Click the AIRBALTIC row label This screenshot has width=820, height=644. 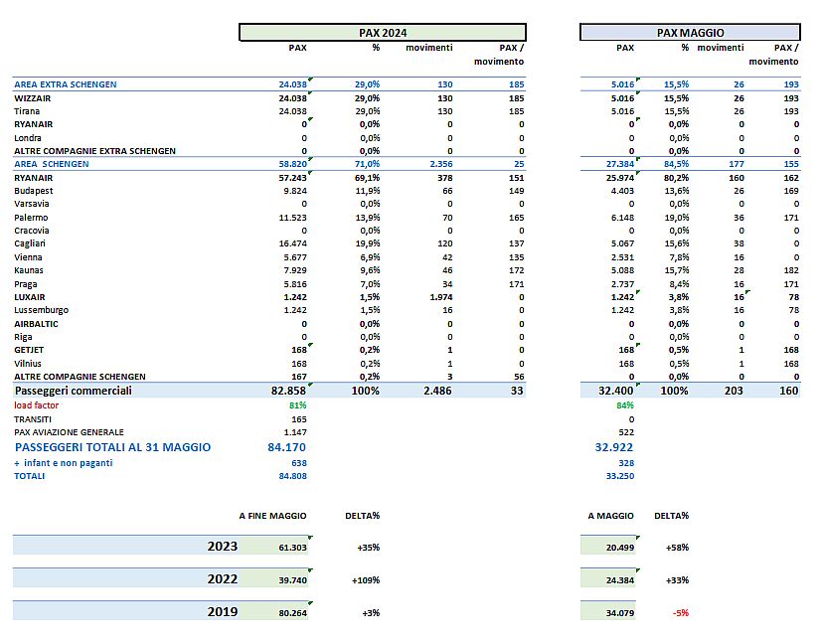tap(36, 324)
